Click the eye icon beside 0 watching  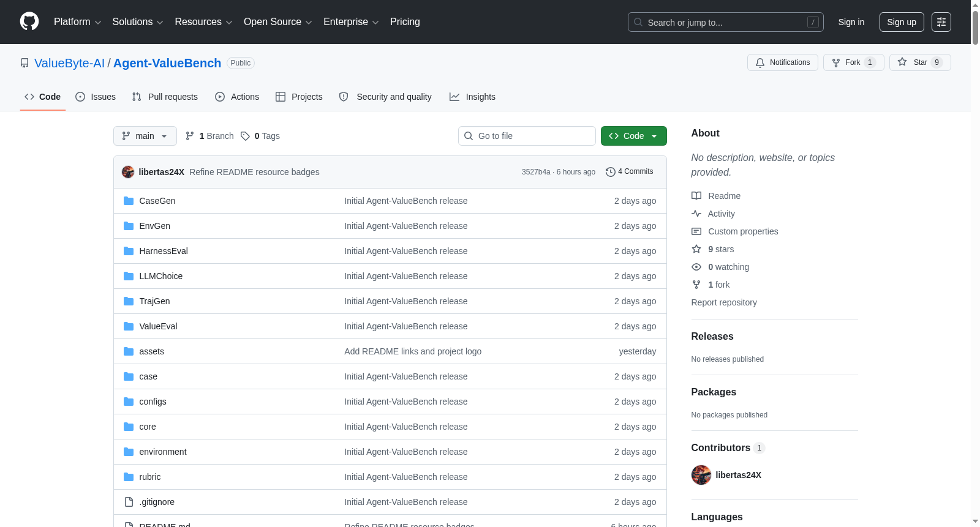click(696, 267)
